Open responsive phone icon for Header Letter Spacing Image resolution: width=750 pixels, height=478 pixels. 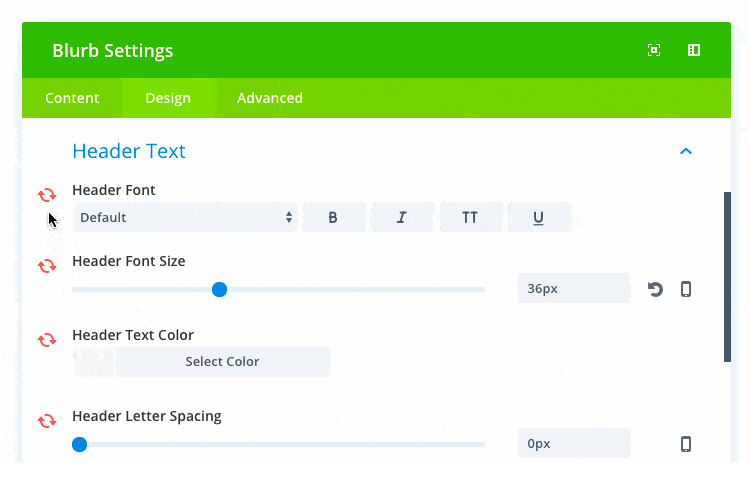(686, 444)
